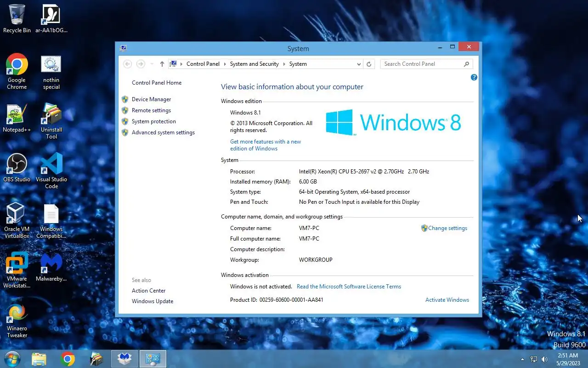Open File Explorer from the taskbar
Viewport: 588px width, 368px height.
pos(39,359)
